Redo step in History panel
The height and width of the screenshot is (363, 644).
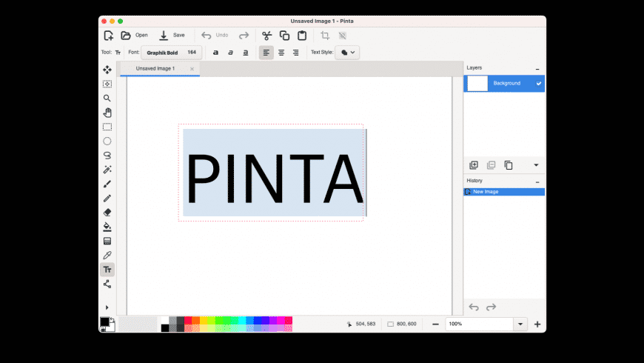[x=492, y=307]
